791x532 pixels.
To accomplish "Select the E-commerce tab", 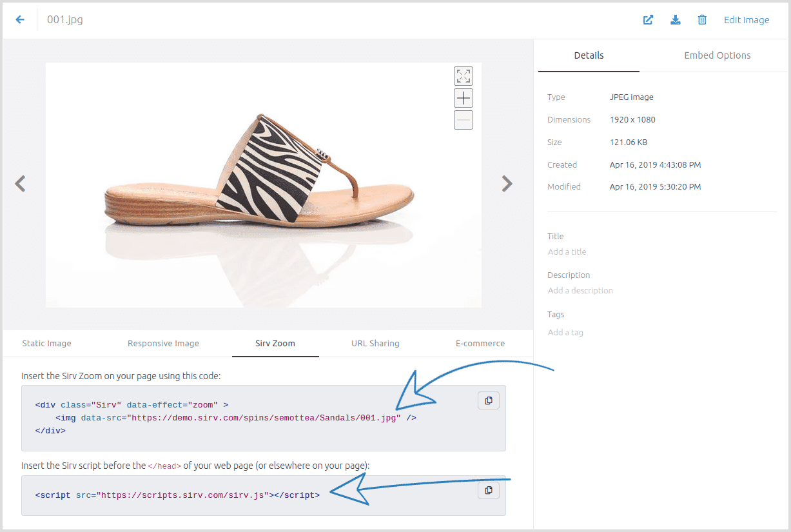I will click(x=480, y=343).
